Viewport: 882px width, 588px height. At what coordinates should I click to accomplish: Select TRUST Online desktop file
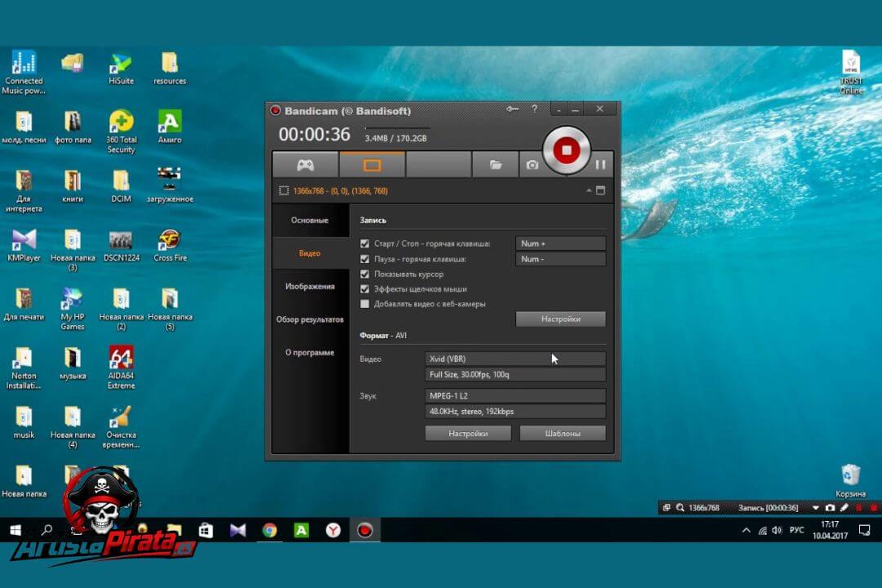[x=851, y=73]
